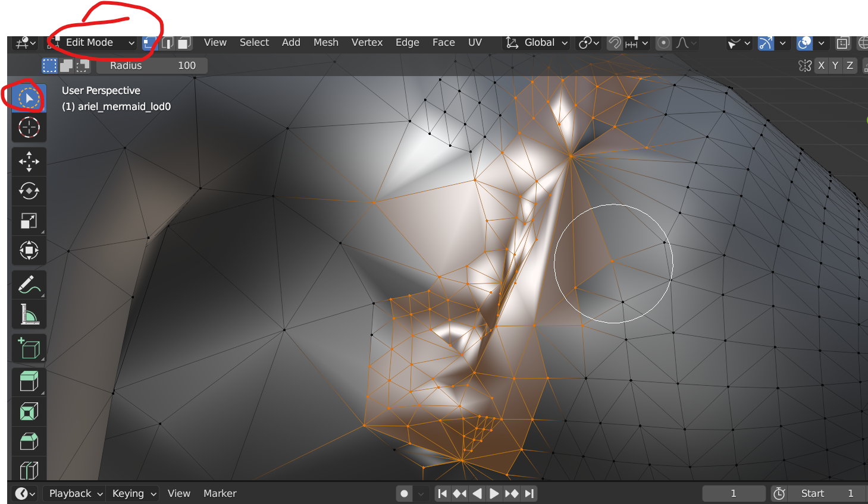Choose the Move tool

coord(29,162)
